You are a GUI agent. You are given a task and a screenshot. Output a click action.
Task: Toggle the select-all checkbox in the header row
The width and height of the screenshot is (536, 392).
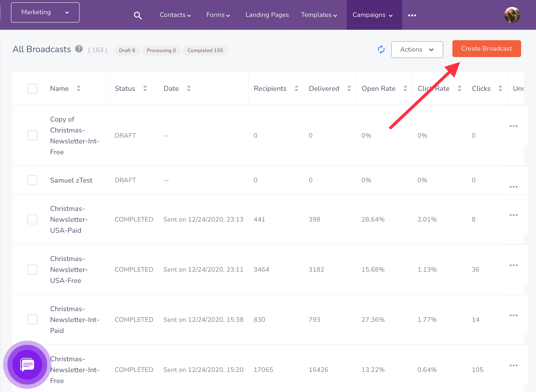coord(32,89)
